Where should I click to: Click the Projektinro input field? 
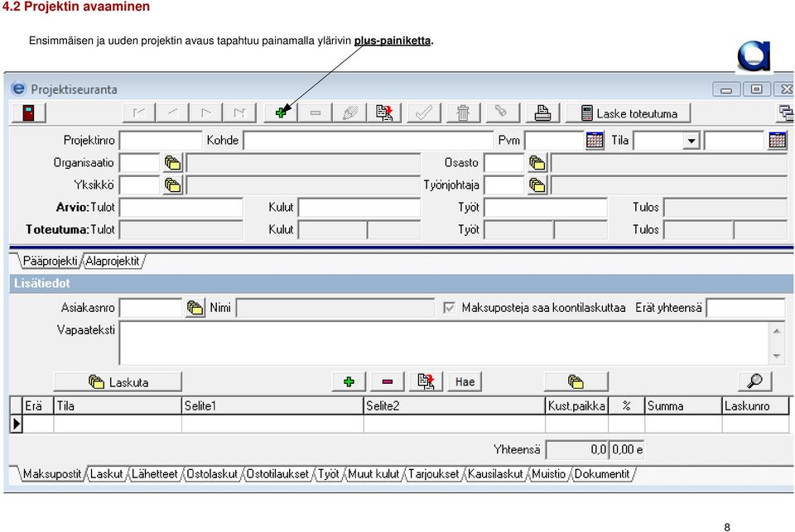point(161,141)
